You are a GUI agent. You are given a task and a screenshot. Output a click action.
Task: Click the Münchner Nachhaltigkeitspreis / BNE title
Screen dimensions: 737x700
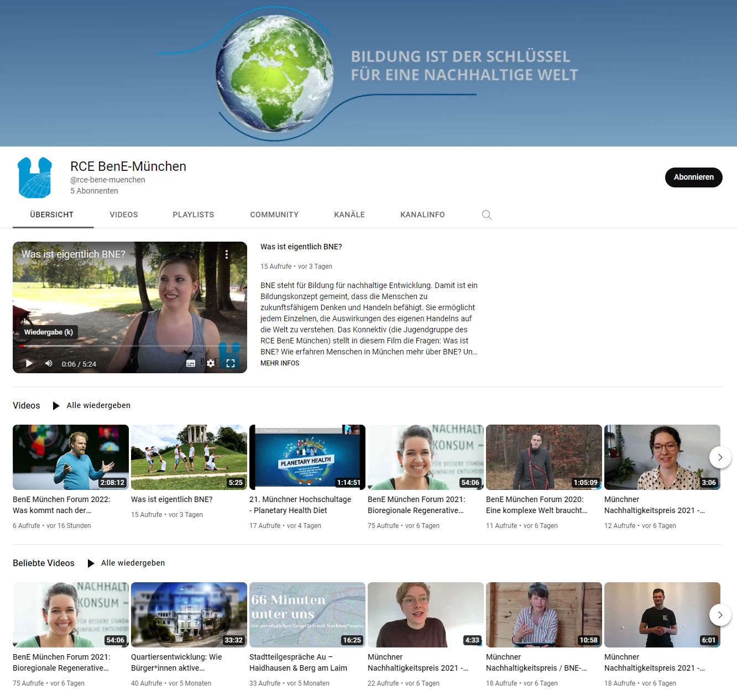click(536, 662)
